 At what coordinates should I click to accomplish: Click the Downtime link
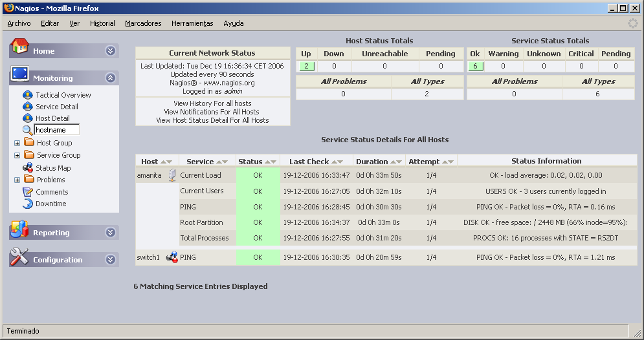click(51, 204)
